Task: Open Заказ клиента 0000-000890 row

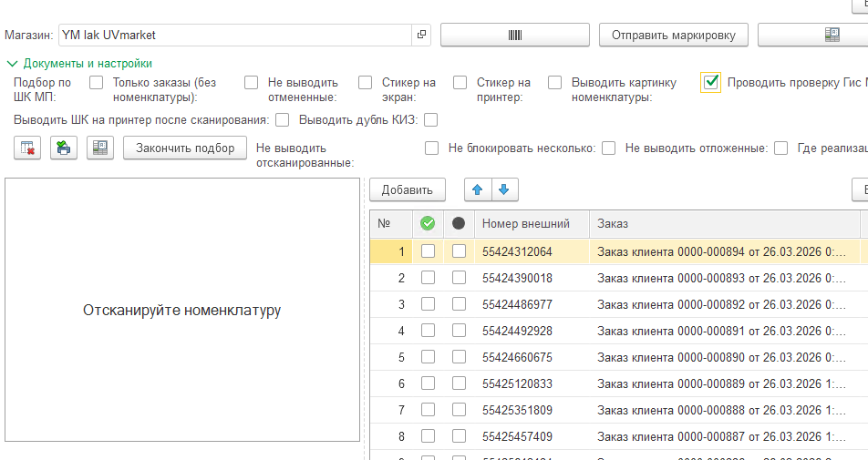Action: click(725, 357)
